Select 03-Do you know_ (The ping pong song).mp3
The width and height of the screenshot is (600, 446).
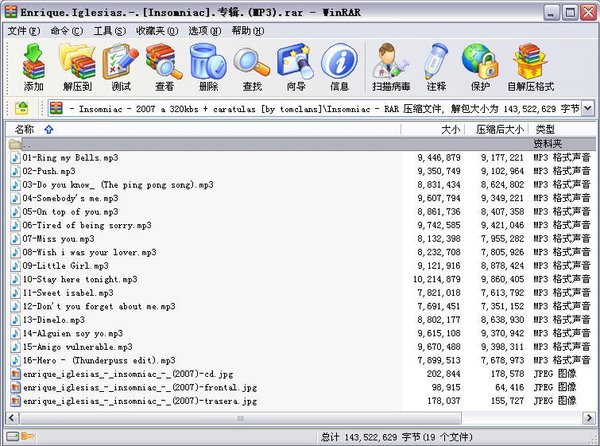pos(118,185)
